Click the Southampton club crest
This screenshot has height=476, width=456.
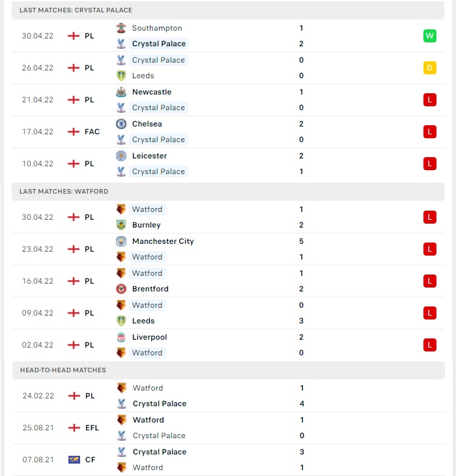click(121, 28)
